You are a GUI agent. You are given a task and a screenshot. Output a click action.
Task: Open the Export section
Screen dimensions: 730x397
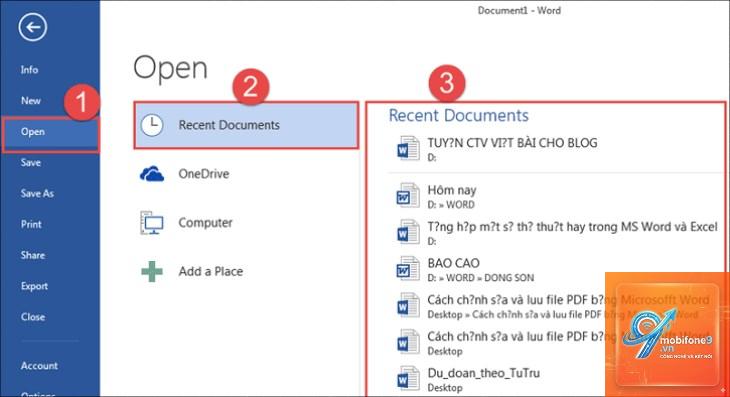34,286
